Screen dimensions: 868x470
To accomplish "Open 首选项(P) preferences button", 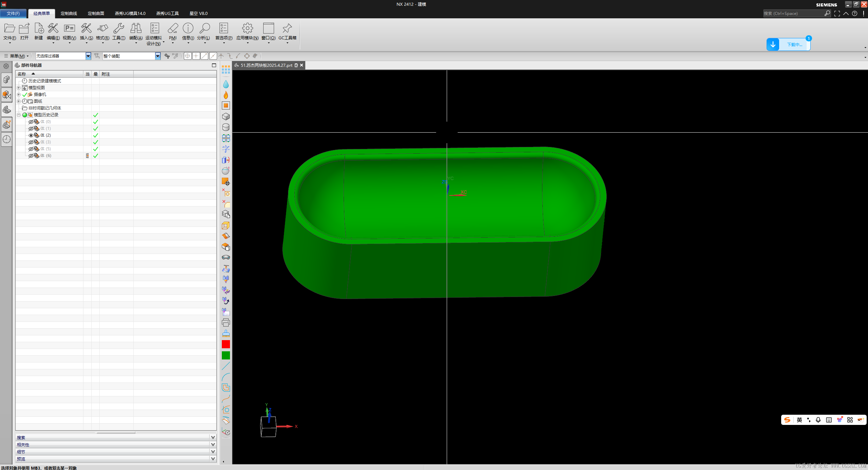I will (224, 33).
